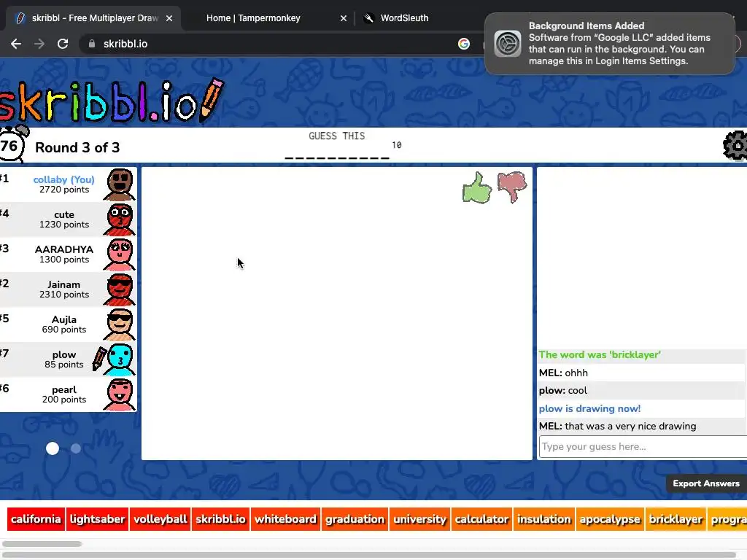Switch to the skribbl browser tab
The image size is (747, 560).
(94, 18)
